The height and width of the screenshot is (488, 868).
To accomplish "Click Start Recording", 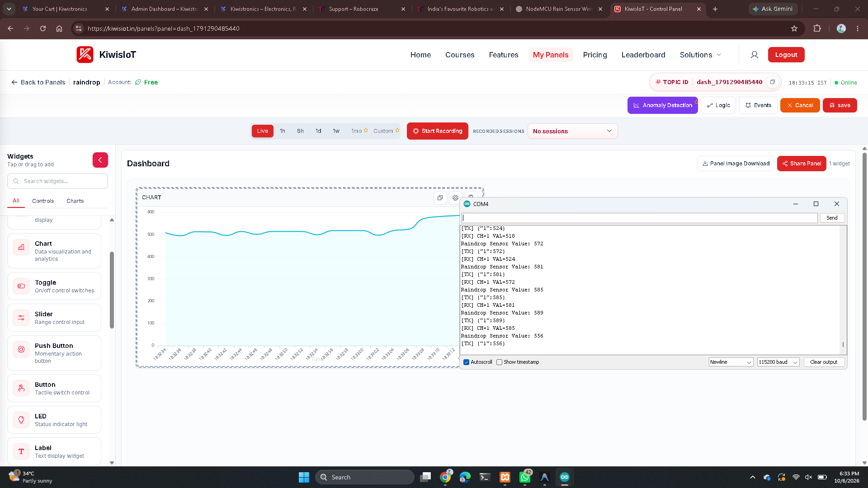I will [x=438, y=131].
